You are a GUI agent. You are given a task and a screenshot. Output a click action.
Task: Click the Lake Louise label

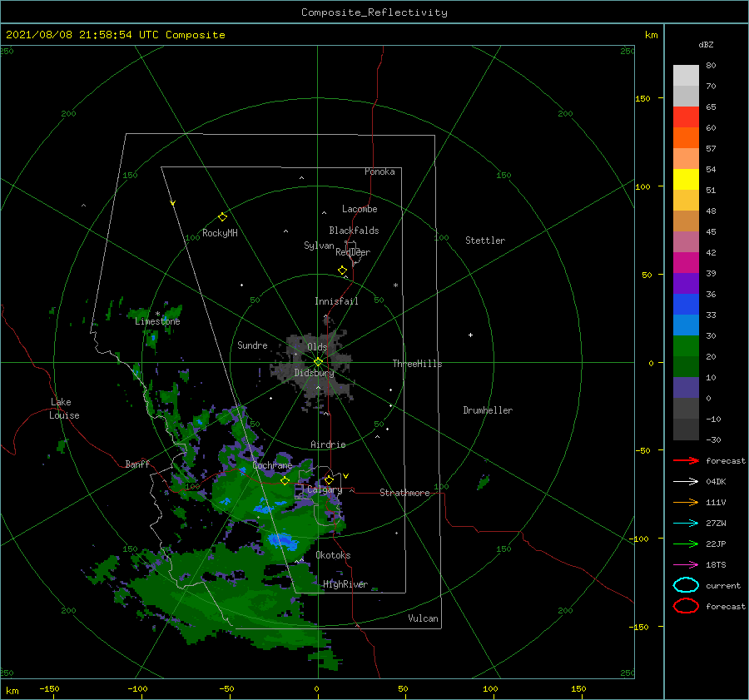(64, 409)
